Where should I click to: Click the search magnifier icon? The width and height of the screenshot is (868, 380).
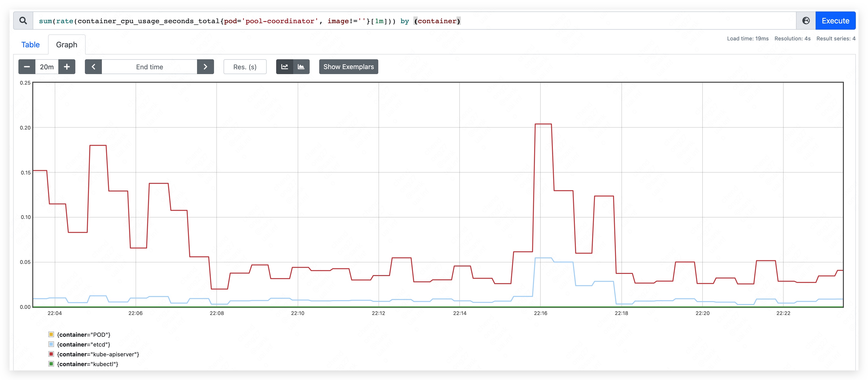pos(23,21)
